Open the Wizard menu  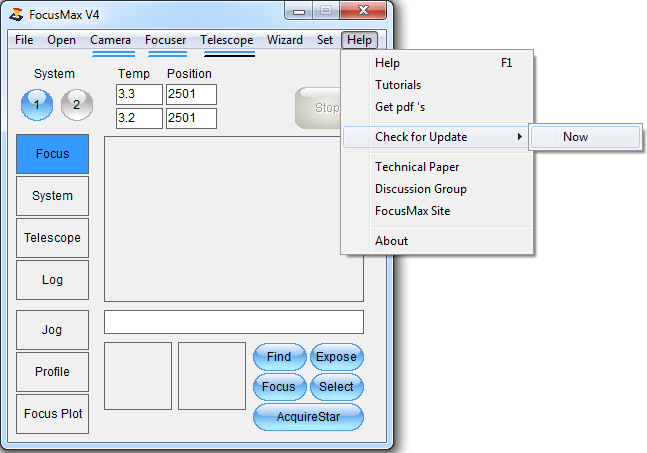[285, 40]
